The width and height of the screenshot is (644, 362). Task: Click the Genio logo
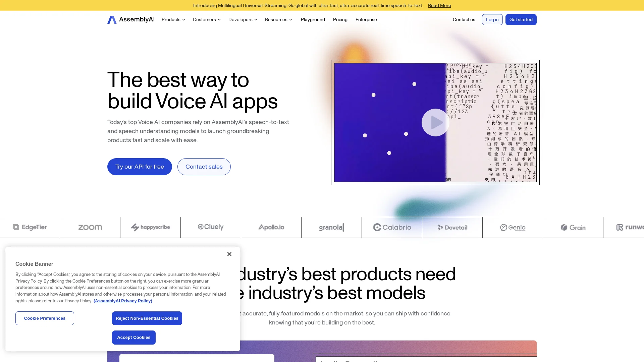tap(513, 227)
